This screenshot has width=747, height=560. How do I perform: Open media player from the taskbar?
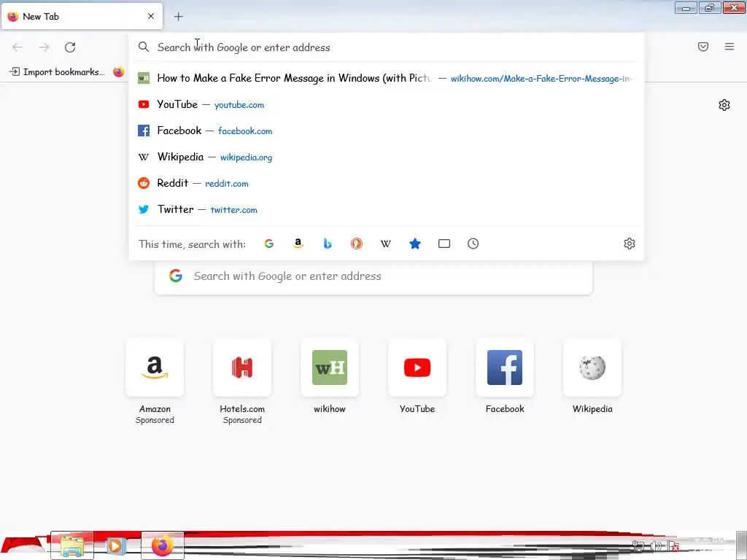point(115,545)
